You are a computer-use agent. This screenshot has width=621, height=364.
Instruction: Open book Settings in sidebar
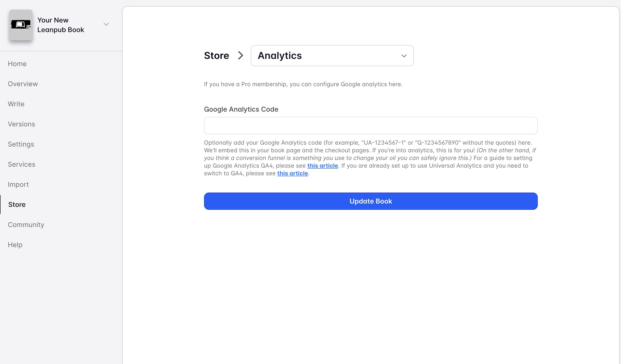coord(21,144)
